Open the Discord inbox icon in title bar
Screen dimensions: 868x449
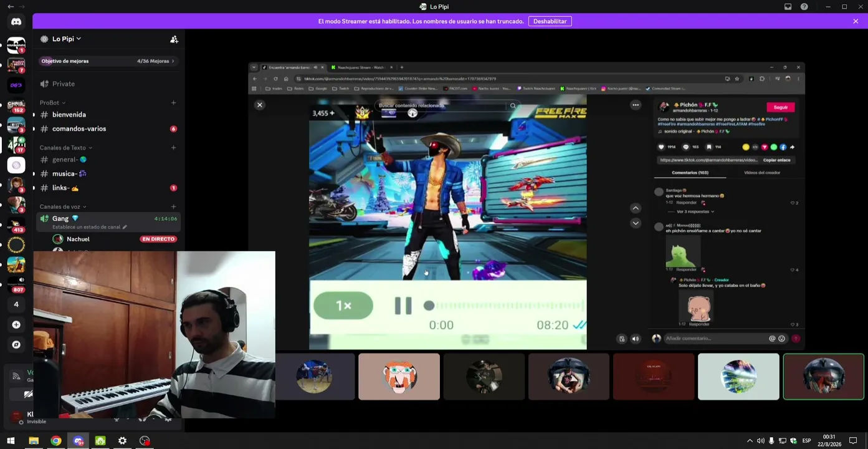point(788,7)
